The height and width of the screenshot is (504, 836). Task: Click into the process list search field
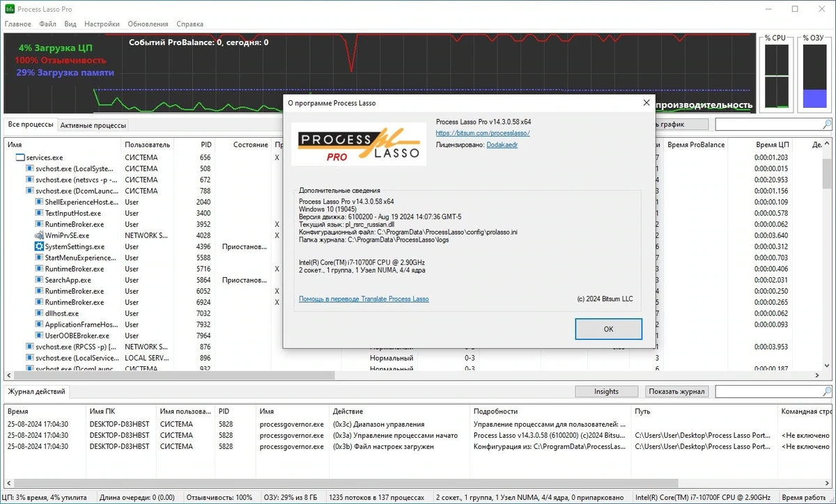(768, 125)
